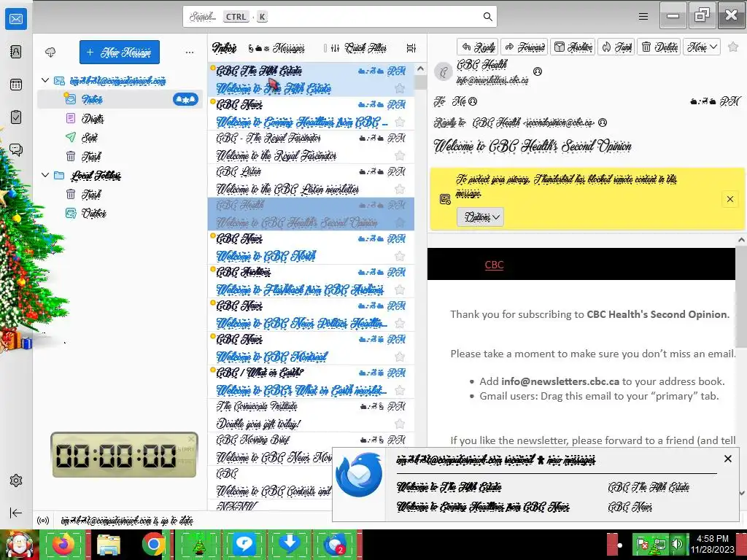Open folder pane options ellipsis
747x560 pixels.
190,52
